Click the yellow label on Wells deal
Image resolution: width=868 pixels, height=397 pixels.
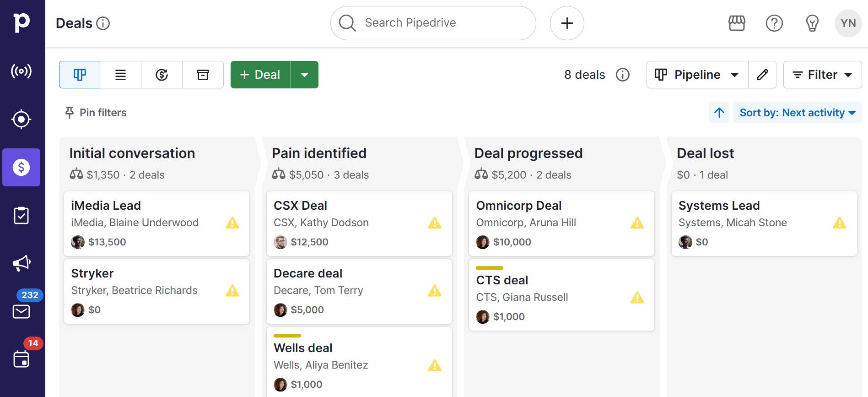287,336
